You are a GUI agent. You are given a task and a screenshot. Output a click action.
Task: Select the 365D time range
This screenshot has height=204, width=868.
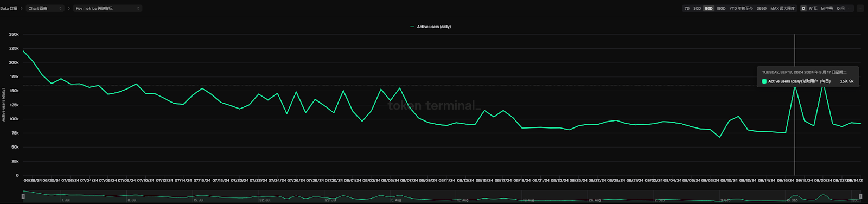pyautogui.click(x=762, y=8)
